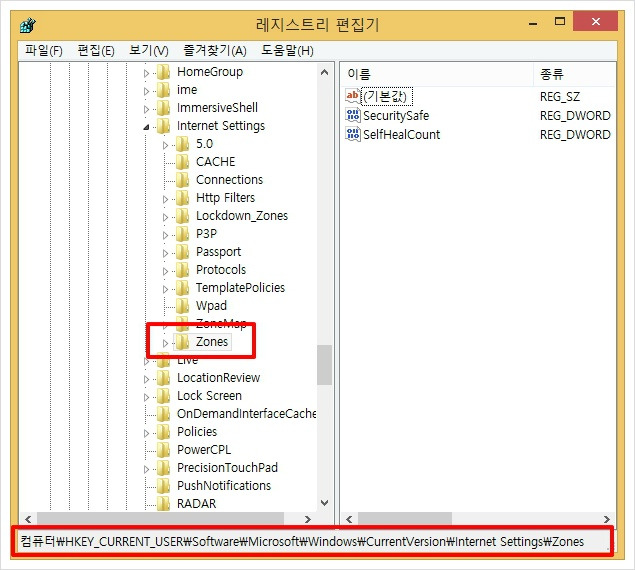Select the SelfHealCount value name
This screenshot has height=570, width=635.
point(401,134)
